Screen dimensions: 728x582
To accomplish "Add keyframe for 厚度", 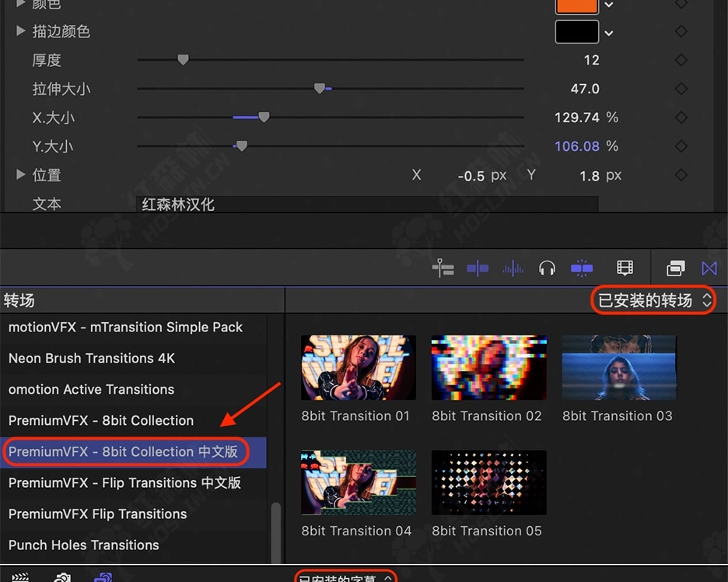I will pos(681,60).
